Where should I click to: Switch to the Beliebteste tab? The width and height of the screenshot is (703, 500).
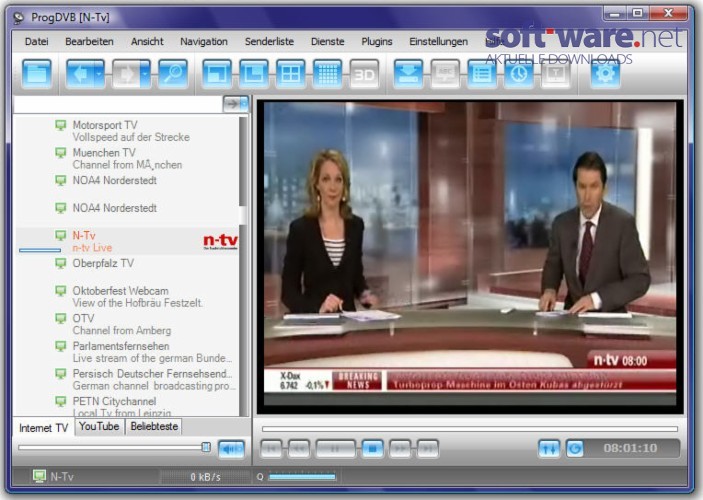pos(154,426)
